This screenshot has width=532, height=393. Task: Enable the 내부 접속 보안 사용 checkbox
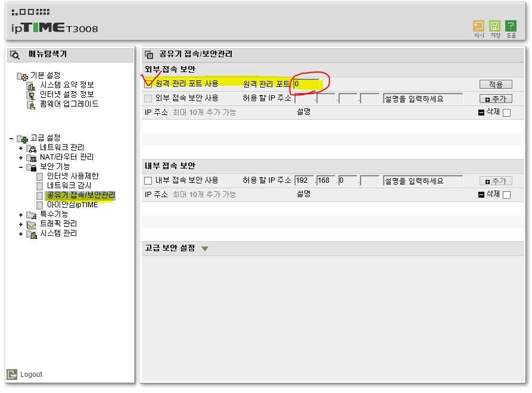tap(148, 180)
